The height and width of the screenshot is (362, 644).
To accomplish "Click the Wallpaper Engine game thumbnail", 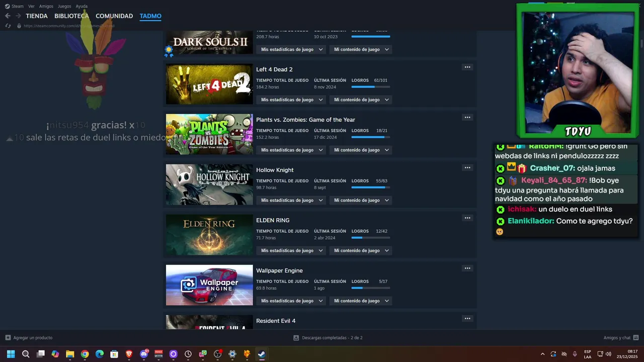I will [209, 285].
